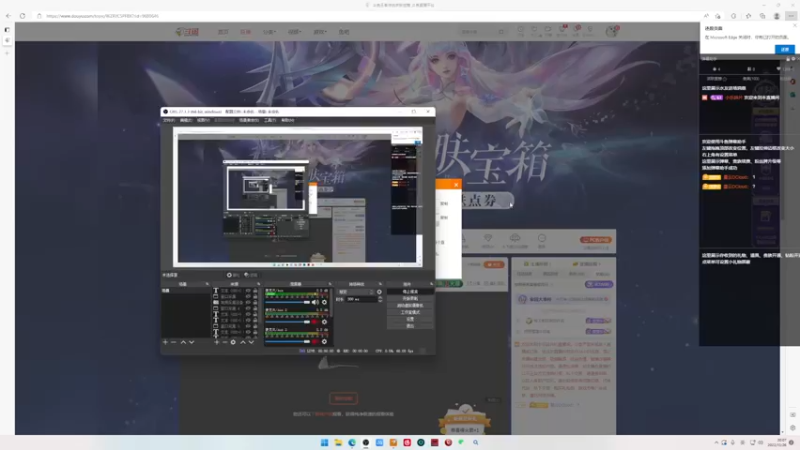This screenshot has height=450, width=800.
Task: Expand Douyu 视频 navigation dropdown
Action: pyautogui.click(x=294, y=32)
